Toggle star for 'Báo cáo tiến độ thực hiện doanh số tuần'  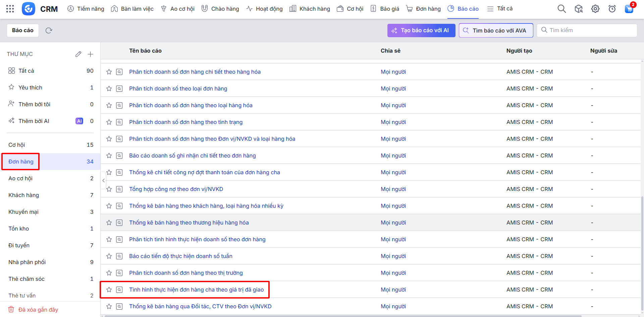click(x=109, y=256)
